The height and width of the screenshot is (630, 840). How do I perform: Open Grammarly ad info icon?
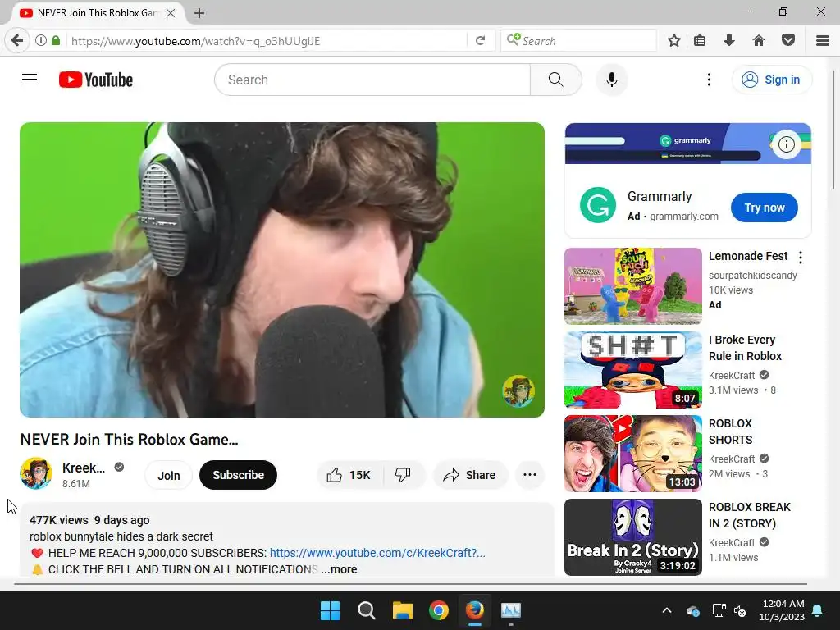click(x=786, y=144)
